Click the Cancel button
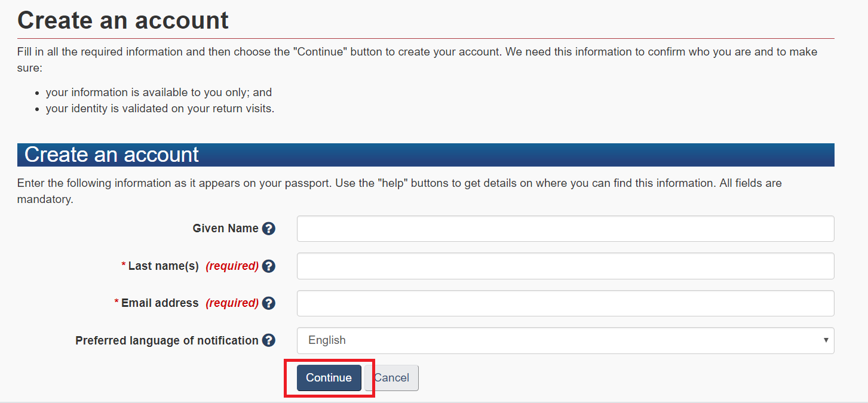Screen dimensions: 868x403 [392, 378]
